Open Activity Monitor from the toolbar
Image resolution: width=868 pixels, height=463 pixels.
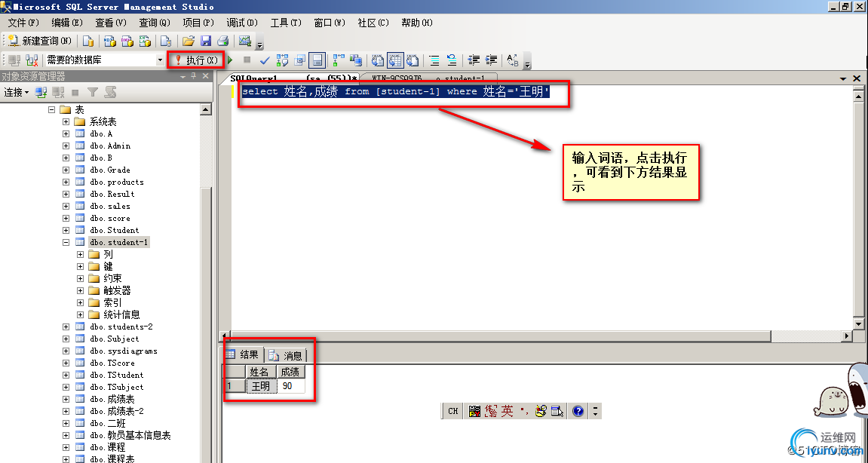pos(244,41)
